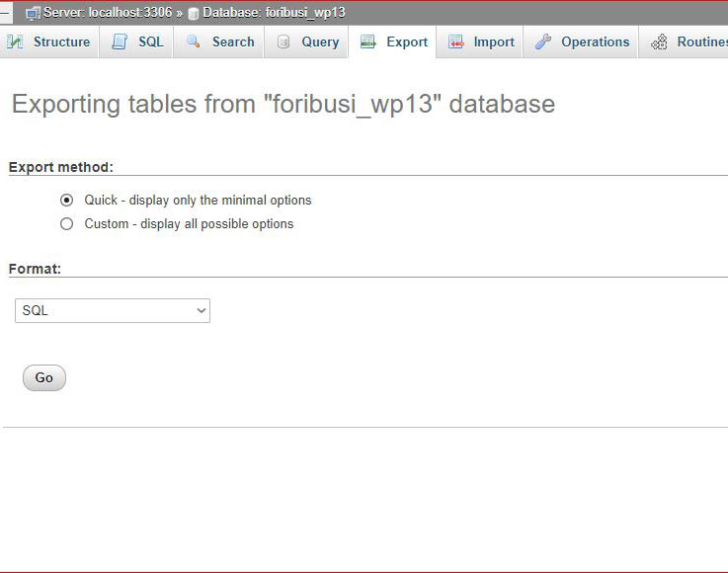Click the Import tab icon
Viewport: 728px width, 573px height.
tap(456, 41)
